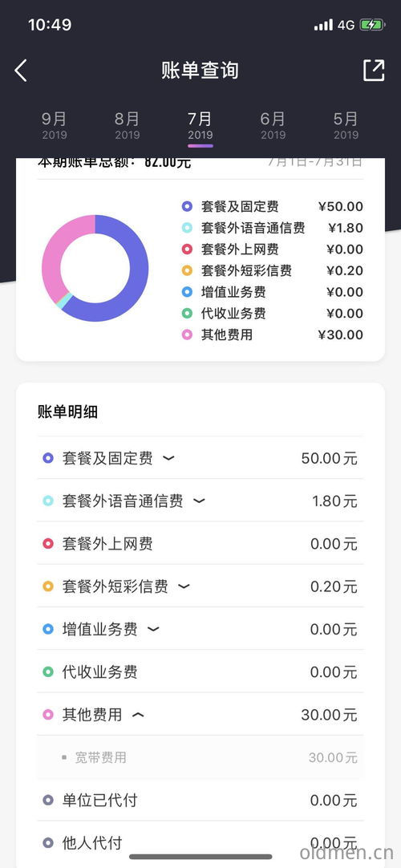The width and height of the screenshot is (401, 868).
Task: Tap the purple 套餐及固定费 legend dot
Action: [x=187, y=207]
